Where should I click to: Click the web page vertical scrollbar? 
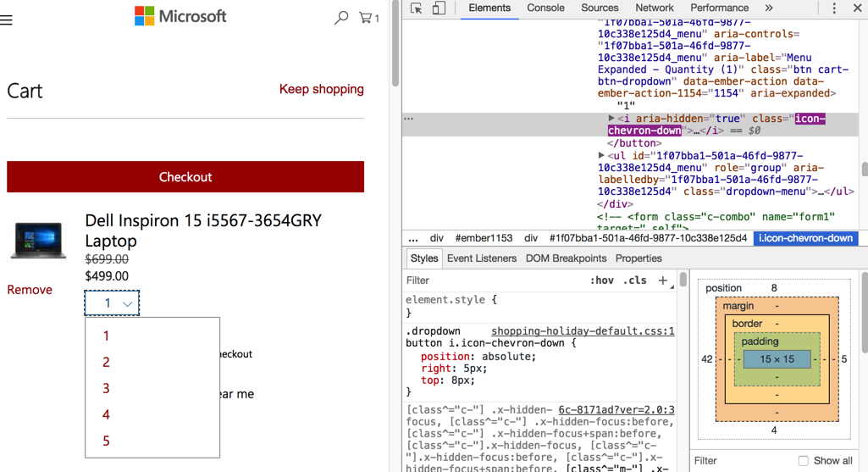395,44
